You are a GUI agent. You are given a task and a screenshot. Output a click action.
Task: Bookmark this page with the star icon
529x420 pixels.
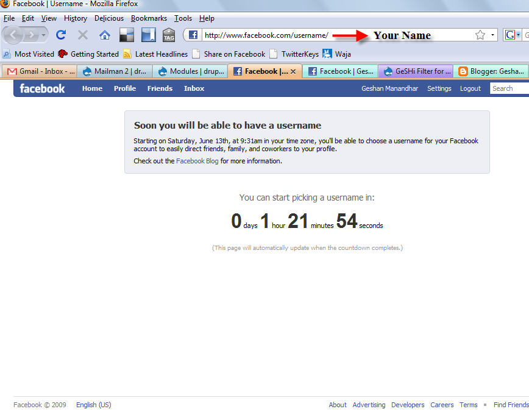pos(480,35)
